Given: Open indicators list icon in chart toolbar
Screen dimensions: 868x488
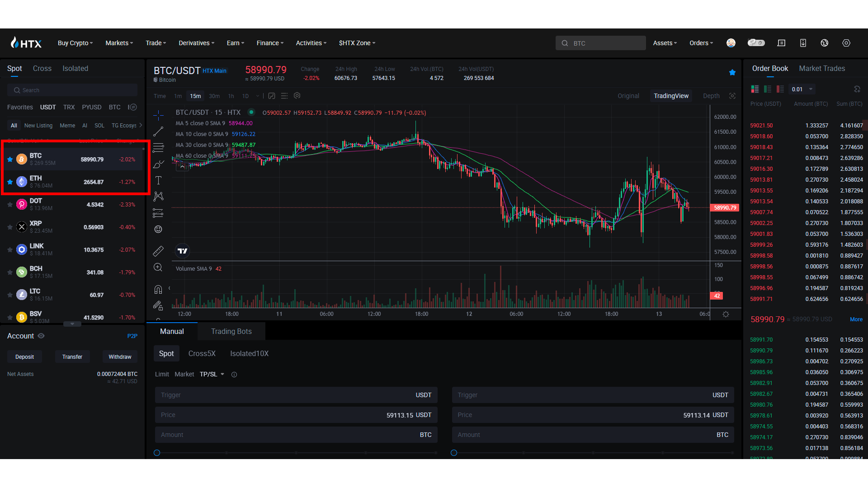Looking at the screenshot, I should pyautogui.click(x=284, y=96).
